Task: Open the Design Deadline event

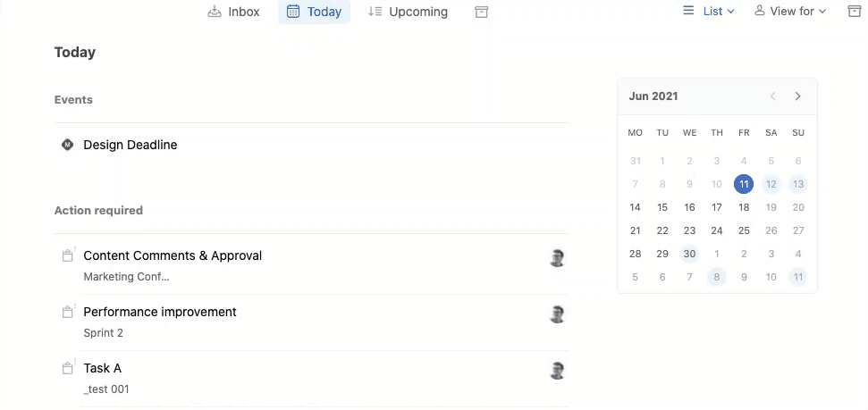Action: click(131, 145)
